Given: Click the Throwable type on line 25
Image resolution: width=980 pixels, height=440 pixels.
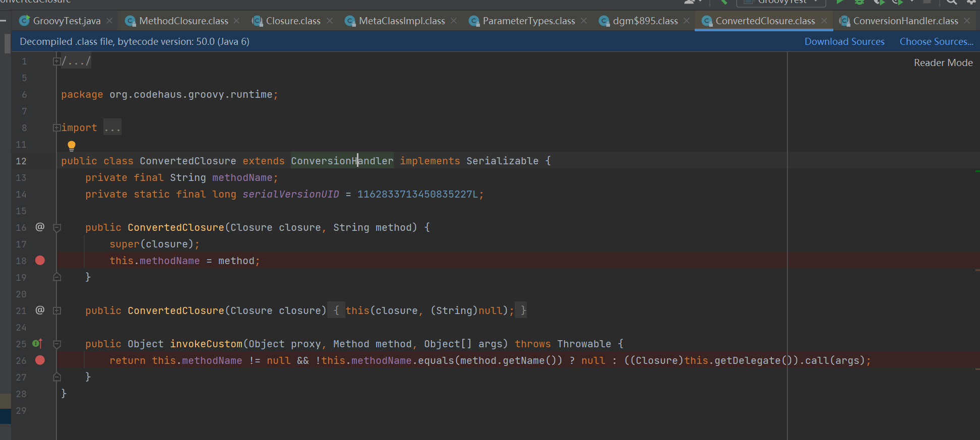Looking at the screenshot, I should click(x=584, y=344).
